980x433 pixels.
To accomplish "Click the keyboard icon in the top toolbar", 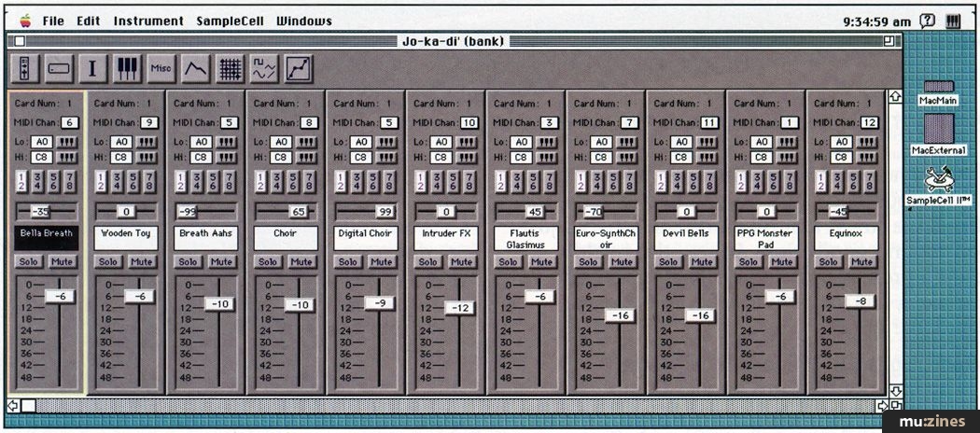I will (x=127, y=67).
